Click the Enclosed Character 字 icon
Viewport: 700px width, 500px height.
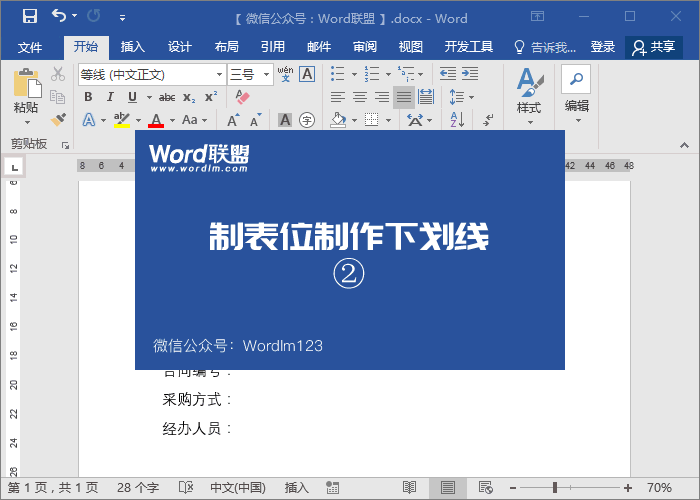pos(307,120)
